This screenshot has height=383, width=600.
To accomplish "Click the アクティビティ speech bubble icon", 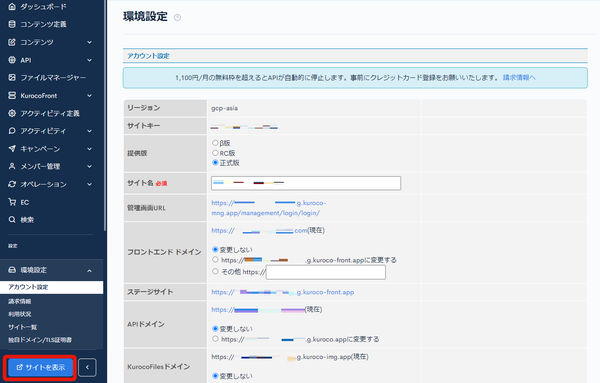I will [x=12, y=131].
